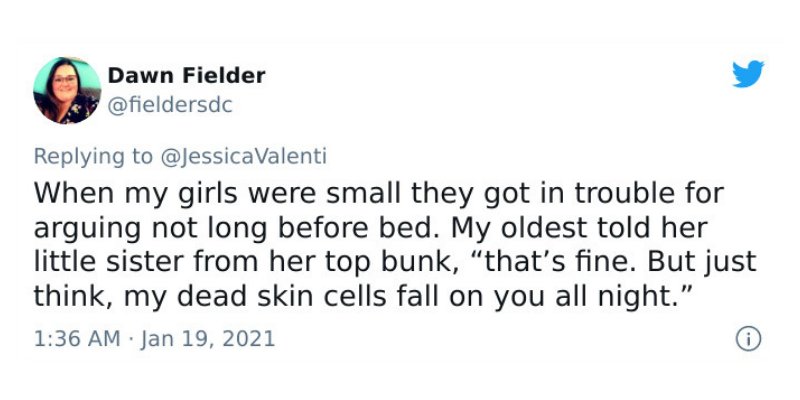Open the tweet info circle icon
Screen dimensions: 800x400
748,339
